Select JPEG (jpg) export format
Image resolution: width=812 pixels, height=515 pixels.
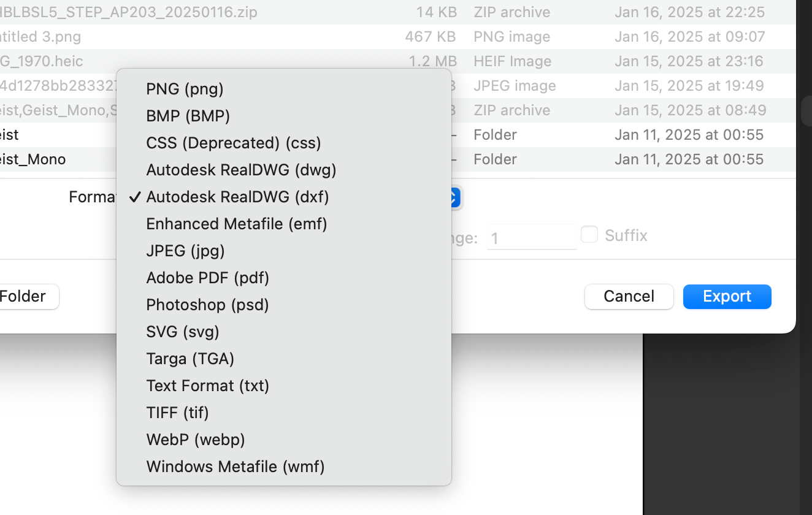point(185,251)
